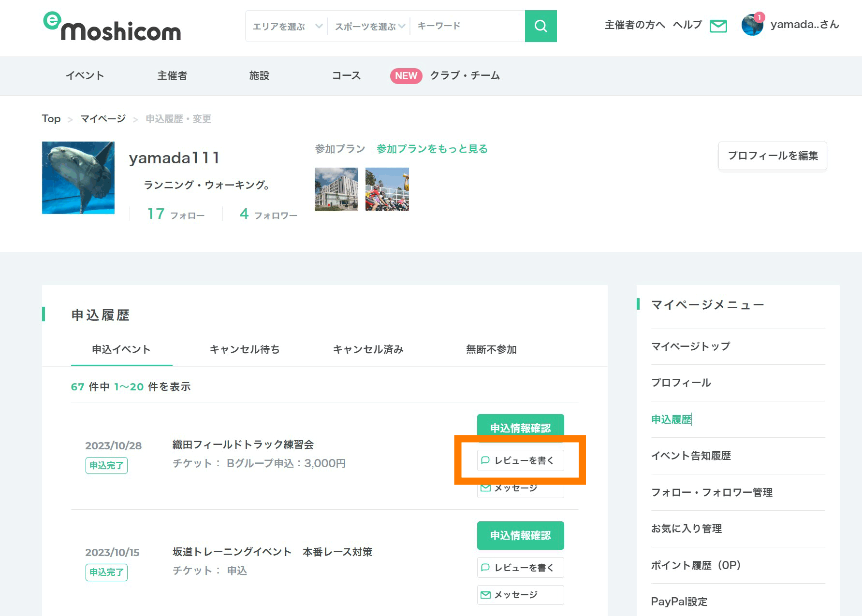Open the building plan thumbnail
The width and height of the screenshot is (862, 616).
336,189
